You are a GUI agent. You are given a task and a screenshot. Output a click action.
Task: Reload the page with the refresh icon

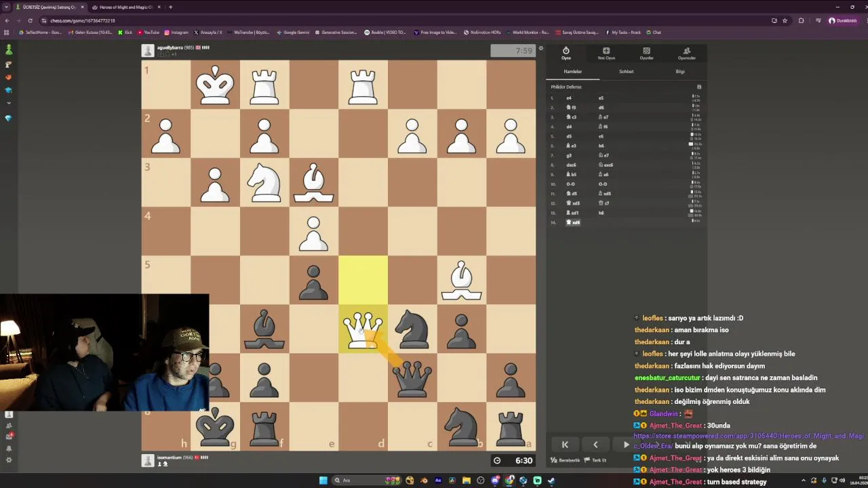click(x=30, y=20)
